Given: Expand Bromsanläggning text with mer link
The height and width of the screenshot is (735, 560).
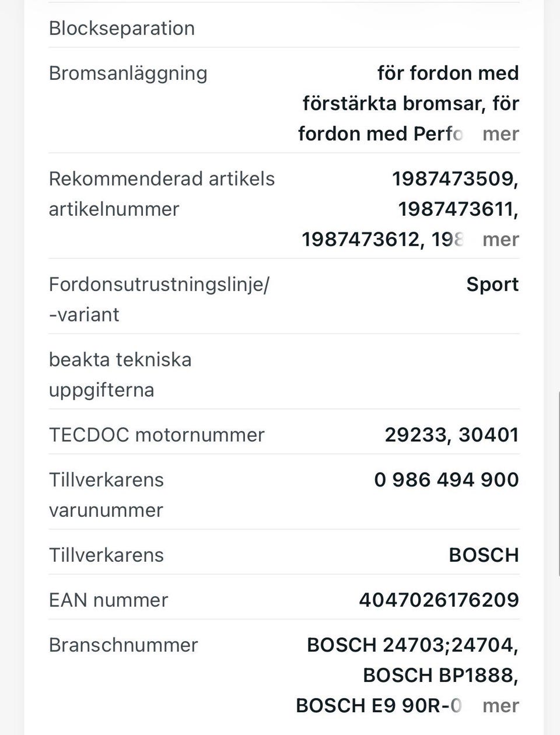Looking at the screenshot, I should [501, 134].
